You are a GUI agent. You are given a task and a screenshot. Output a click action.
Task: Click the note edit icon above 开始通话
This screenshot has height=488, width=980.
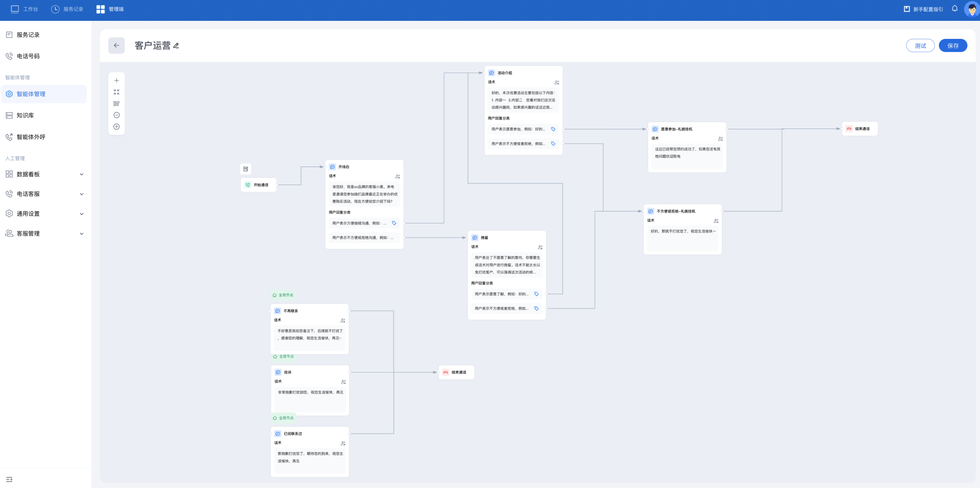click(x=246, y=169)
